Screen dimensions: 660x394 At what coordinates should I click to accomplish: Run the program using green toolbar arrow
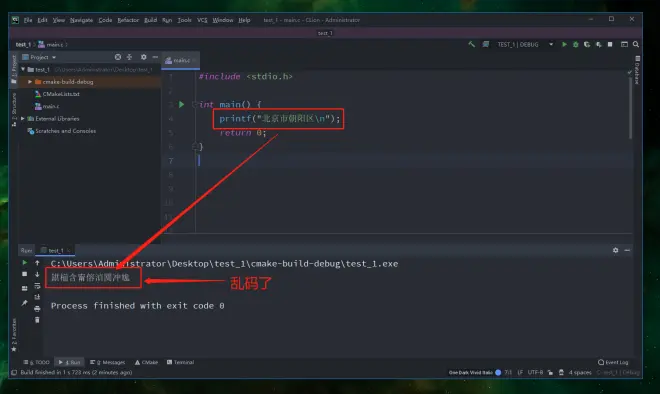pyautogui.click(x=564, y=44)
